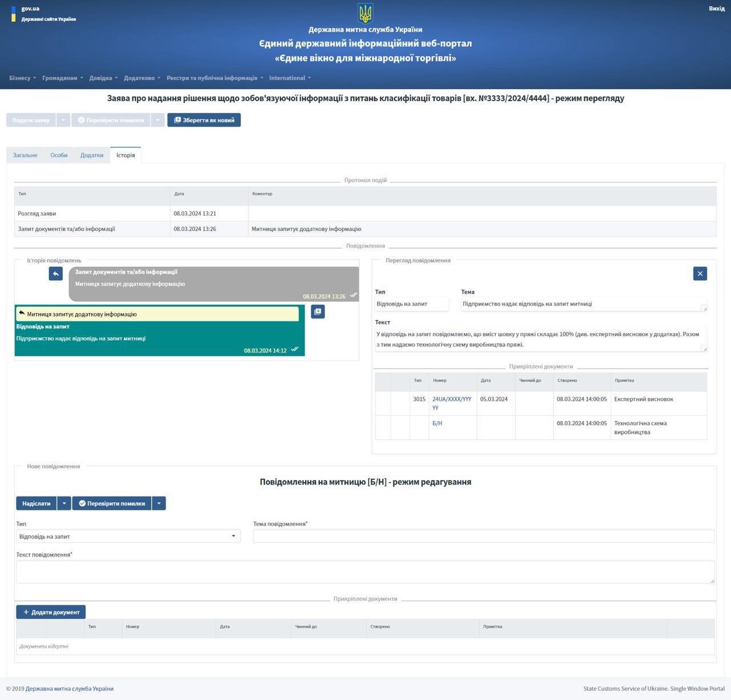
Task: Open the Тип dropdown showing Відповідь на запит
Action: coord(128,536)
